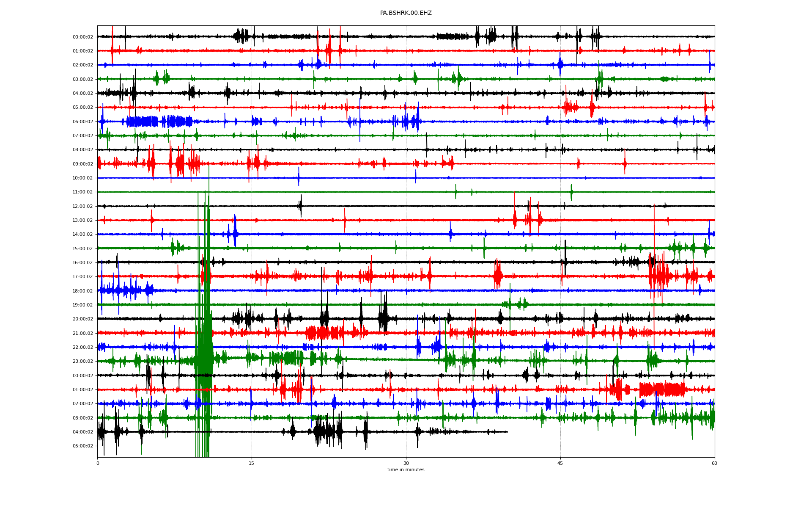
Task: Click the plot title PA.BSHRK.00.EHZ
Action: pyautogui.click(x=406, y=13)
